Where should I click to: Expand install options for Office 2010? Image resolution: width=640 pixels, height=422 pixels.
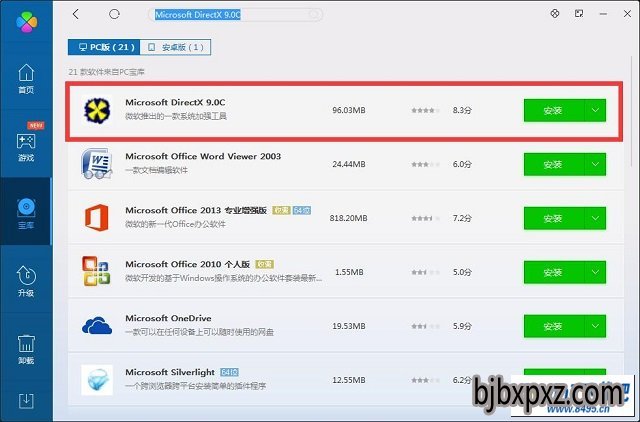pos(595,272)
